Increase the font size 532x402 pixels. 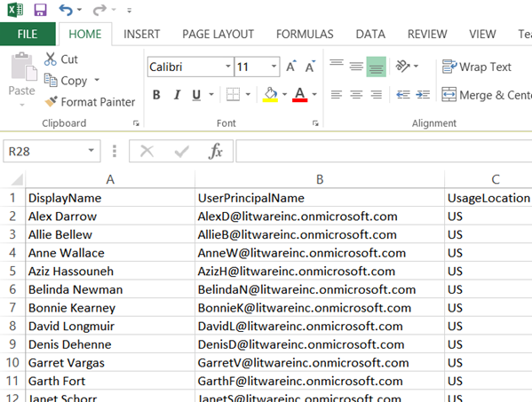tap(291, 67)
